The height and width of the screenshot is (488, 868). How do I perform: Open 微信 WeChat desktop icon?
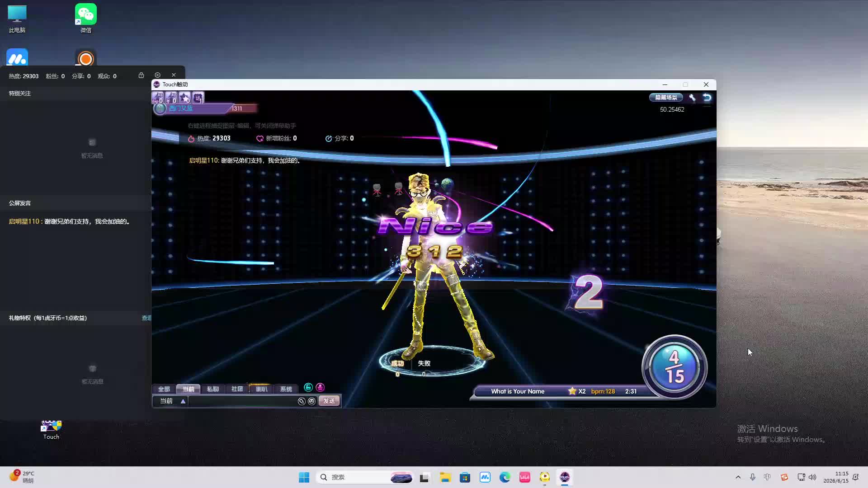86,19
